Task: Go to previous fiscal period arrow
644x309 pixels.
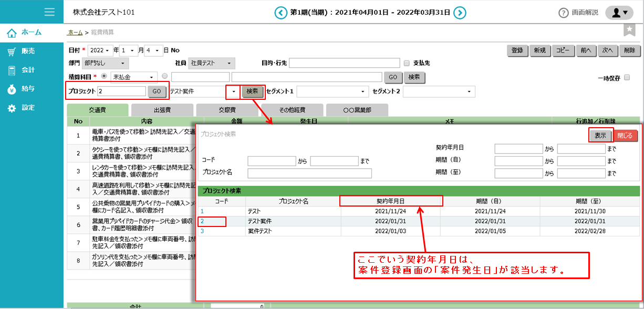Action: (x=281, y=13)
